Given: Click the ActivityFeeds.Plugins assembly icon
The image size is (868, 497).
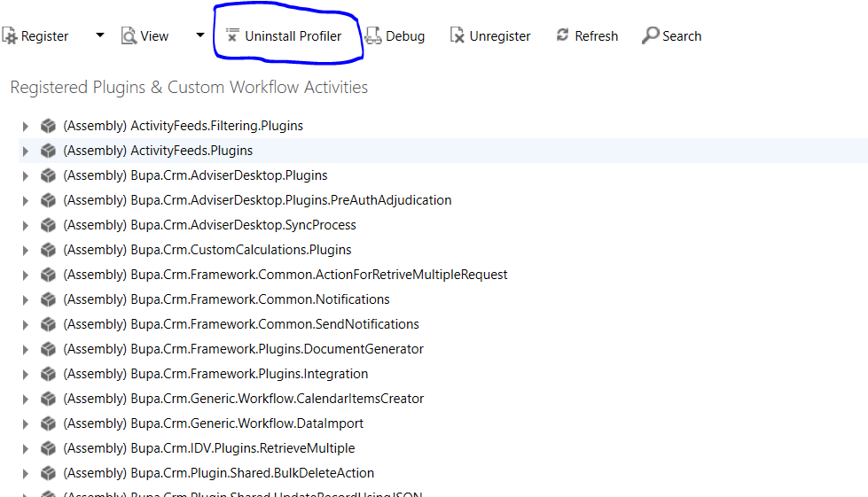Looking at the screenshot, I should tap(48, 151).
